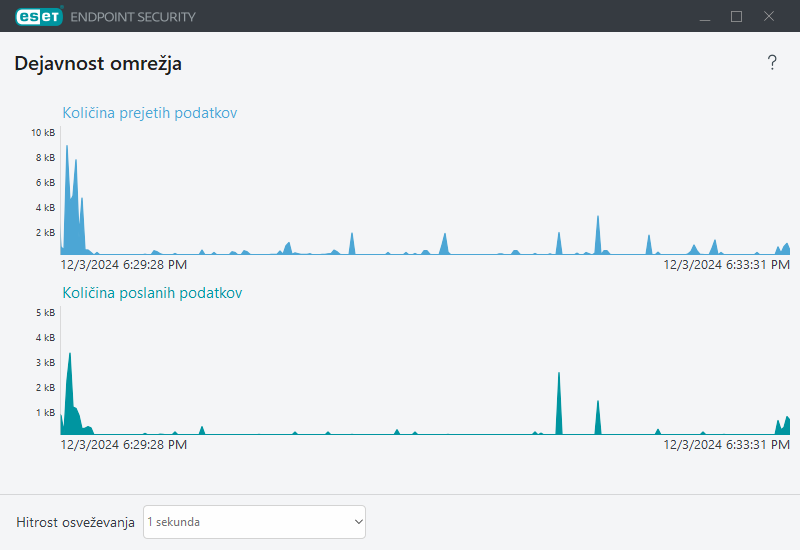Click the 'Količina poslanih podatkov' chart title
Image resolution: width=800 pixels, height=550 pixels.
(152, 293)
